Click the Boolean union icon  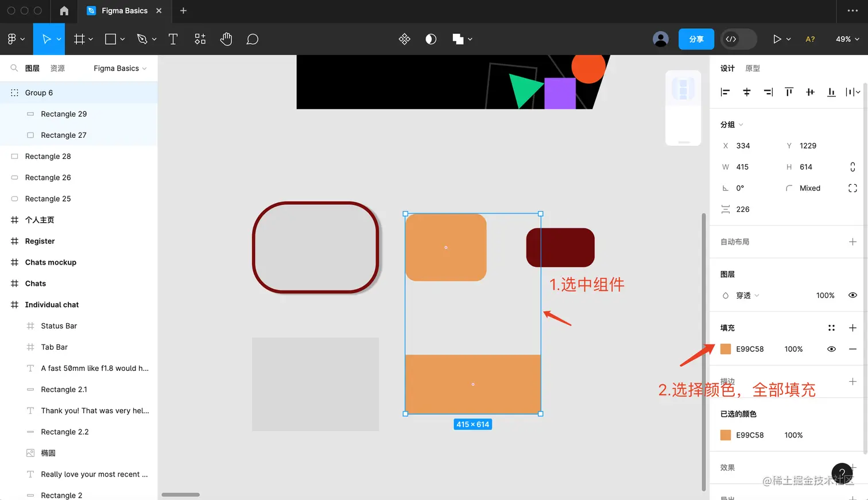458,39
